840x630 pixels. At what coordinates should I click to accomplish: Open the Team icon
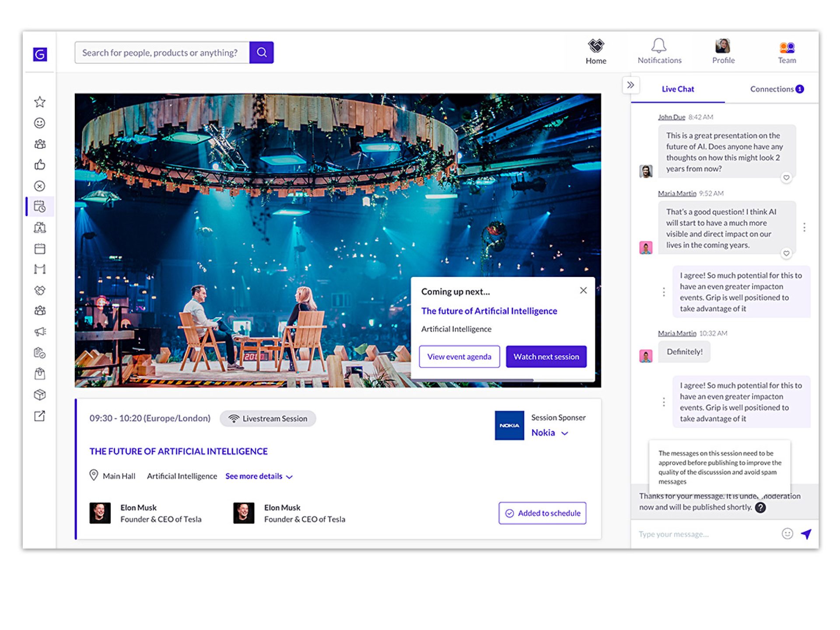point(787,52)
